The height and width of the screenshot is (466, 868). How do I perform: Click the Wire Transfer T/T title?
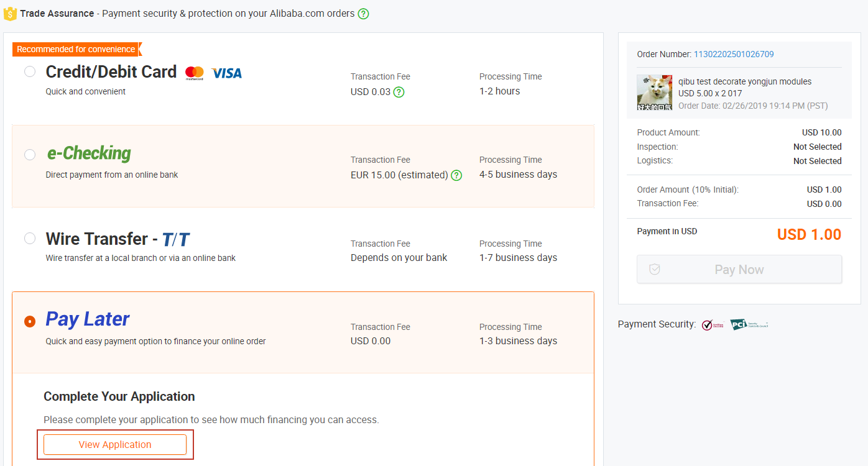click(x=118, y=239)
